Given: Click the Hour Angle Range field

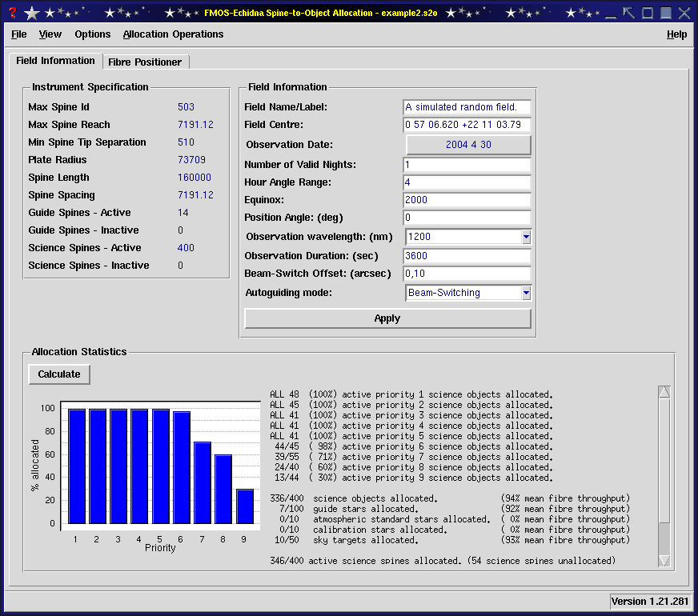Looking at the screenshot, I should tap(467, 182).
